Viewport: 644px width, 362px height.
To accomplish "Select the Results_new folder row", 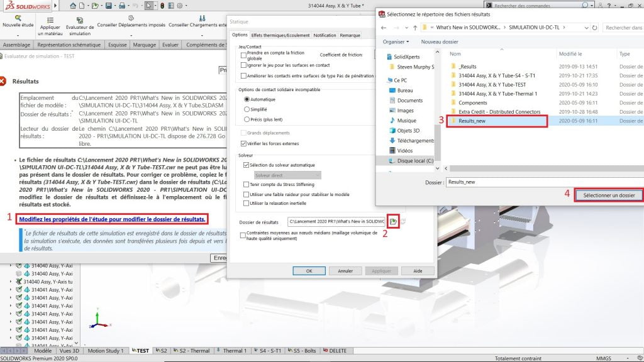I will pyautogui.click(x=547, y=121).
